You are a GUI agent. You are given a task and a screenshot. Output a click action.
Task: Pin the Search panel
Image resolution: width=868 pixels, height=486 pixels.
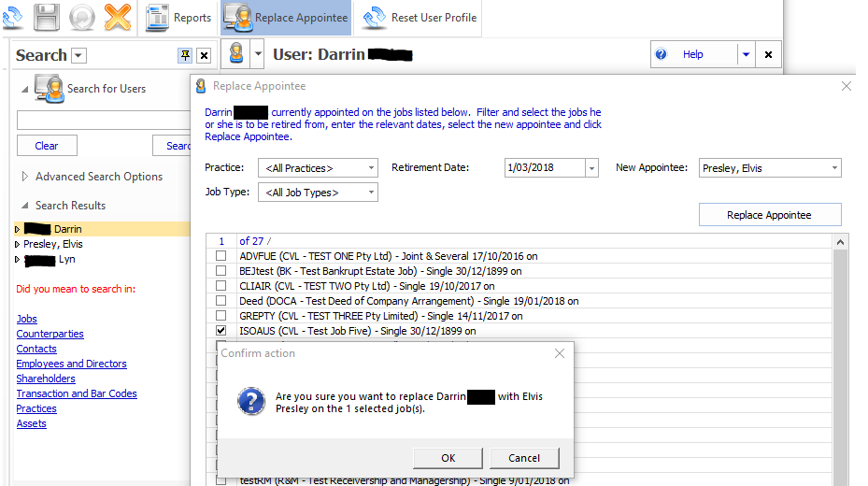click(185, 55)
